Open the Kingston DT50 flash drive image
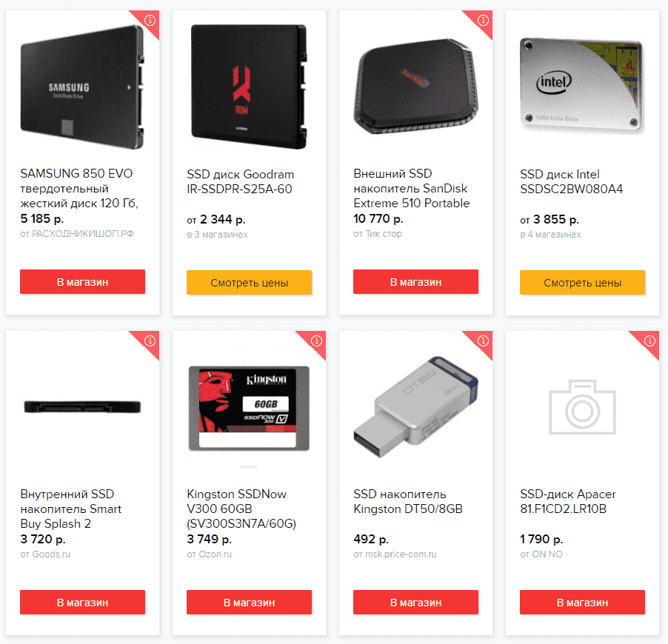Image resolution: width=668 pixels, height=644 pixels. (415, 407)
